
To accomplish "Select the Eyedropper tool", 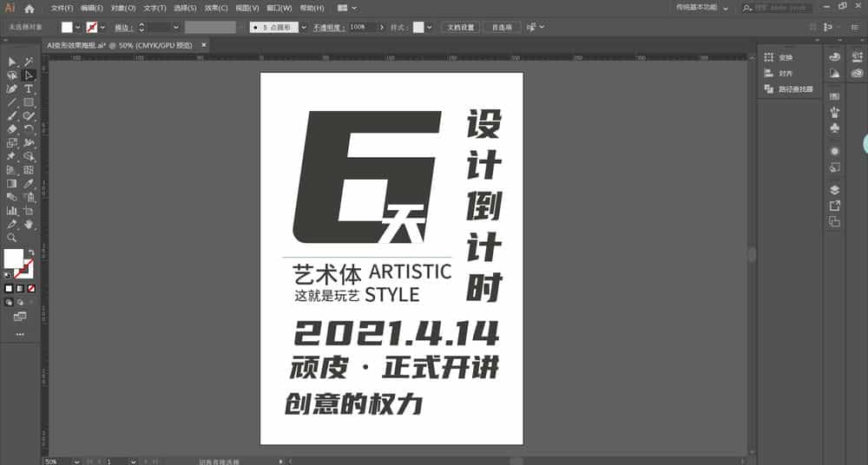I will click(29, 183).
